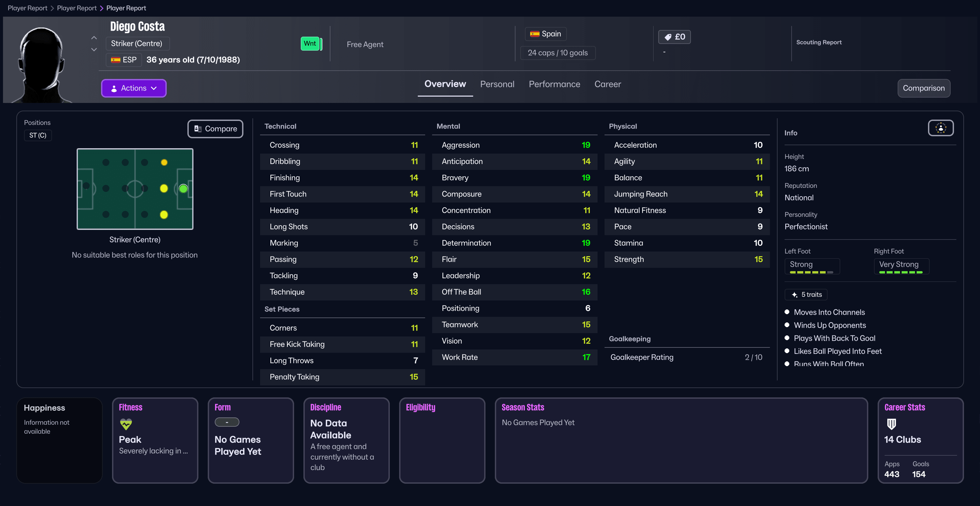Viewport: 980px width, 506px height.
Task: Click the 5 traits sparkle icon
Action: (x=794, y=294)
